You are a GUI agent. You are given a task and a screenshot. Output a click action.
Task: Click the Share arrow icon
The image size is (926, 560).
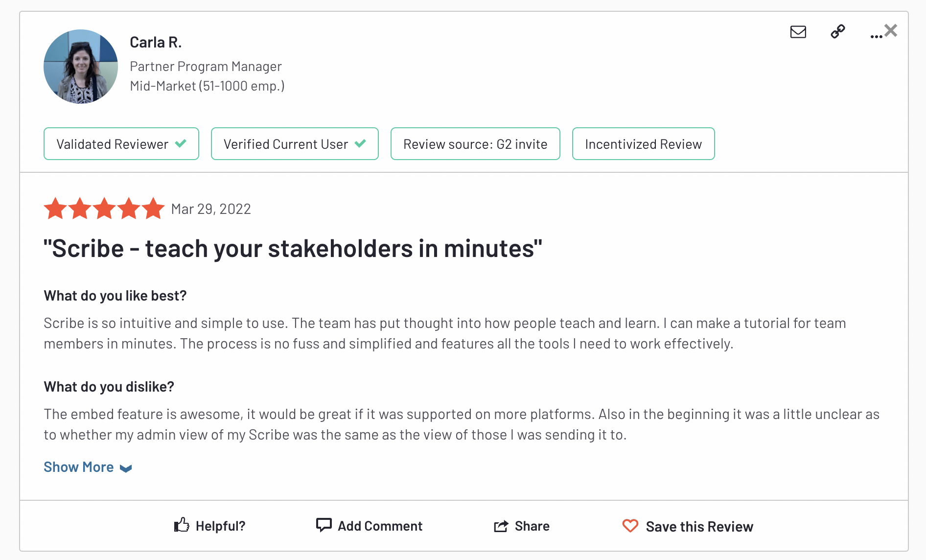coord(501,526)
